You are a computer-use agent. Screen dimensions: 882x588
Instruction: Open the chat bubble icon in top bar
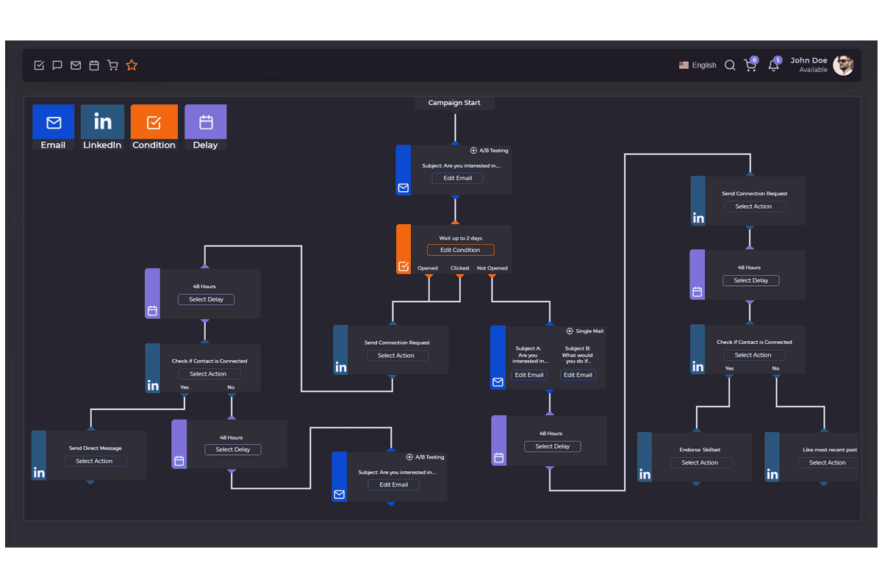pos(57,65)
